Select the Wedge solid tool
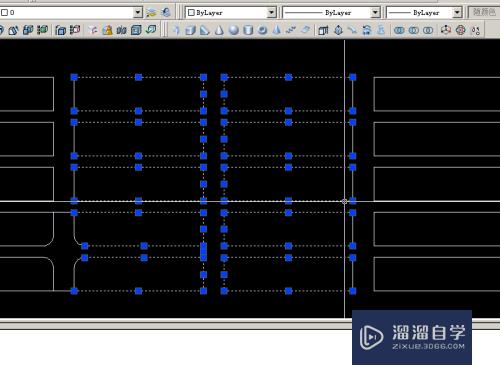Image resolution: width=500 pixels, height=375 pixels. point(205,30)
